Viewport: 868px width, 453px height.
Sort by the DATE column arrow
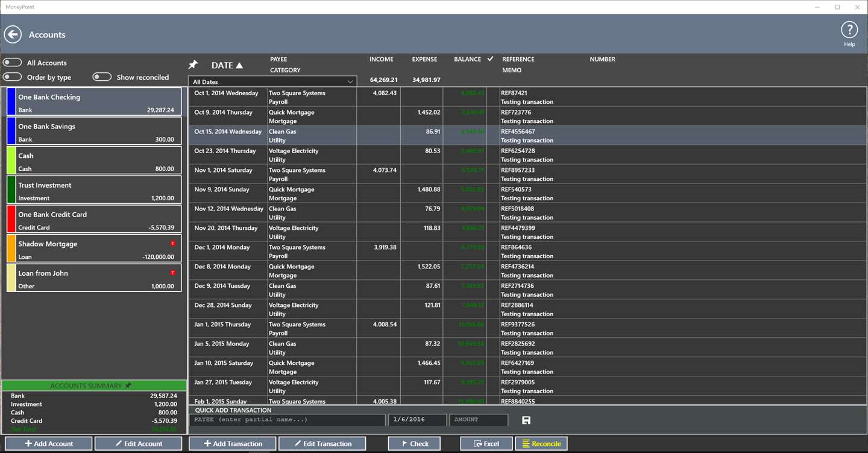tap(239, 65)
